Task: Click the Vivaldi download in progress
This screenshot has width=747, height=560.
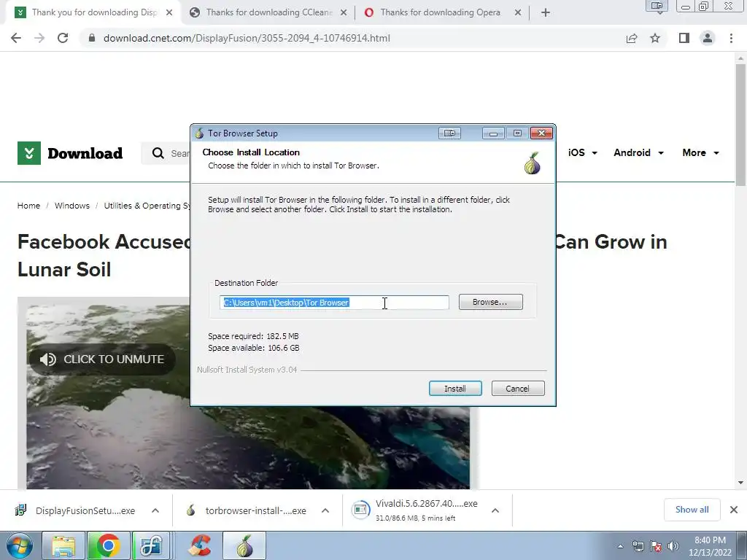Action: (414, 510)
